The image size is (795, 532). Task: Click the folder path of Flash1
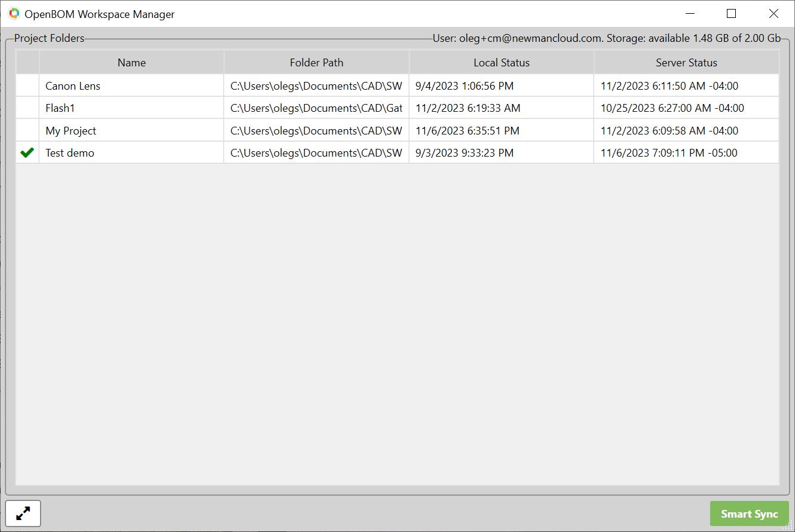click(316, 108)
